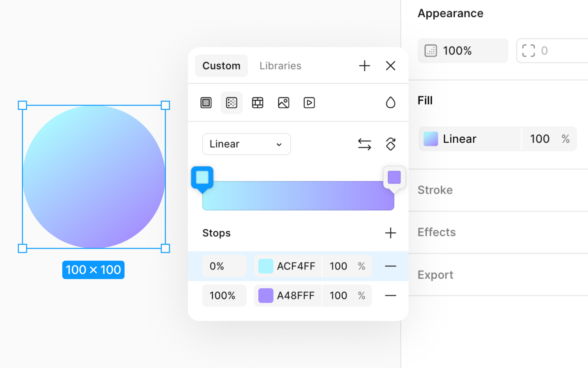Flip the gradient direction with swap arrows
Image resolution: width=588 pixels, height=368 pixels.
click(364, 144)
